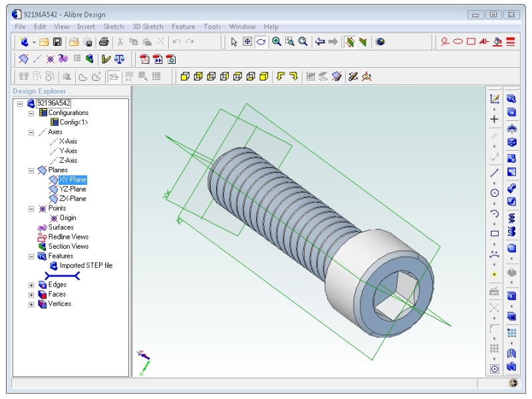The width and height of the screenshot is (532, 399).
Task: Select the red redline ellipse tool
Action: click(x=458, y=42)
